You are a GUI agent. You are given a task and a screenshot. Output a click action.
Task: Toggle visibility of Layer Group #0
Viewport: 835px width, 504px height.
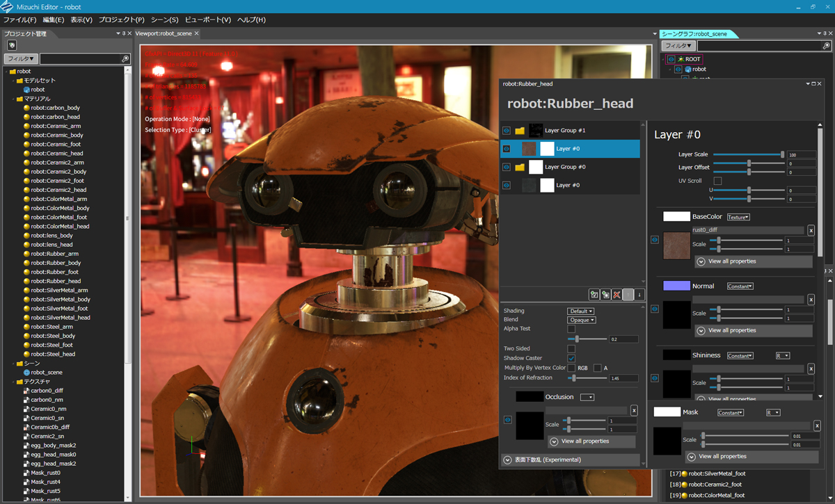507,167
